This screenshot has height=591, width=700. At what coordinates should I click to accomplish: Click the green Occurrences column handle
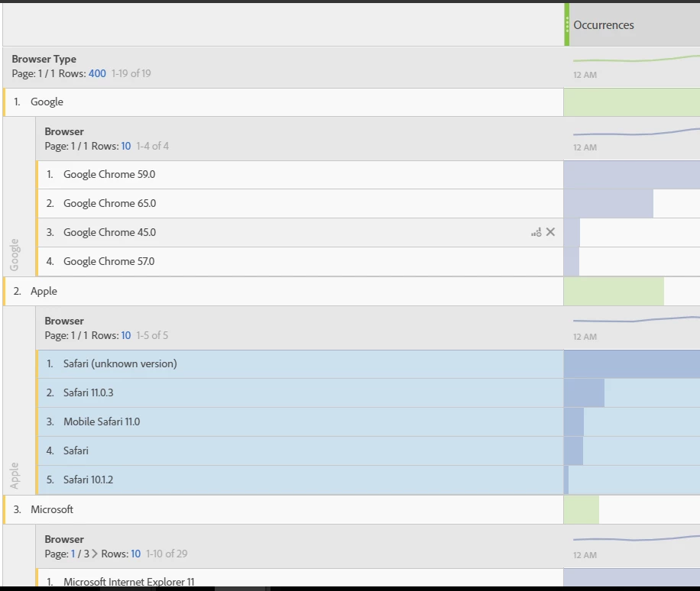click(x=567, y=24)
